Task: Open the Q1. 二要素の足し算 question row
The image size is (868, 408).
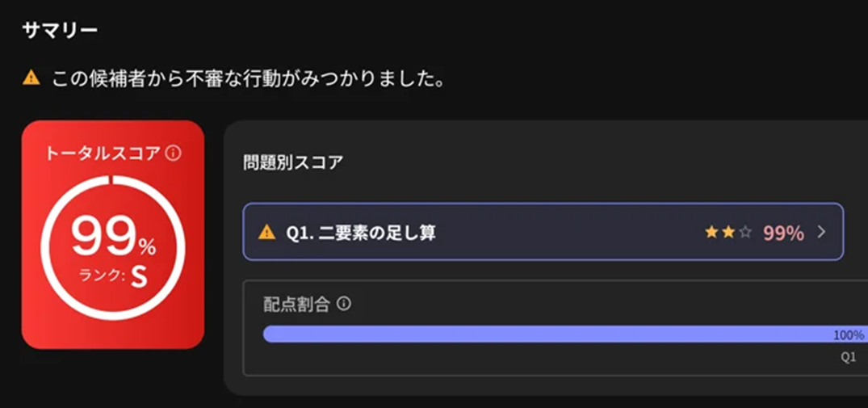Action: pyautogui.click(x=543, y=231)
